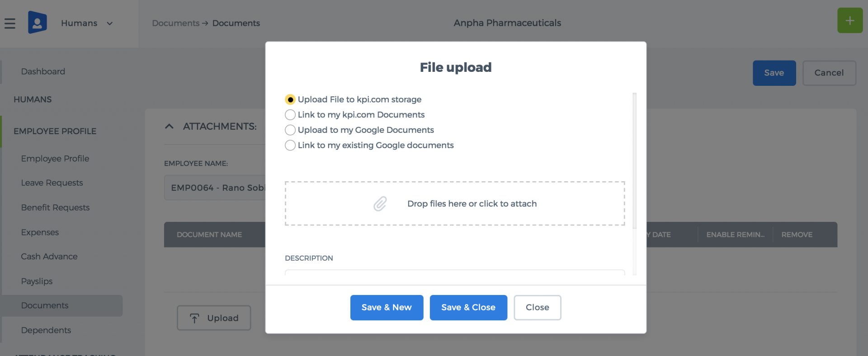The height and width of the screenshot is (356, 868).
Task: Select Link to my kpi.com Documents
Action: (290, 115)
